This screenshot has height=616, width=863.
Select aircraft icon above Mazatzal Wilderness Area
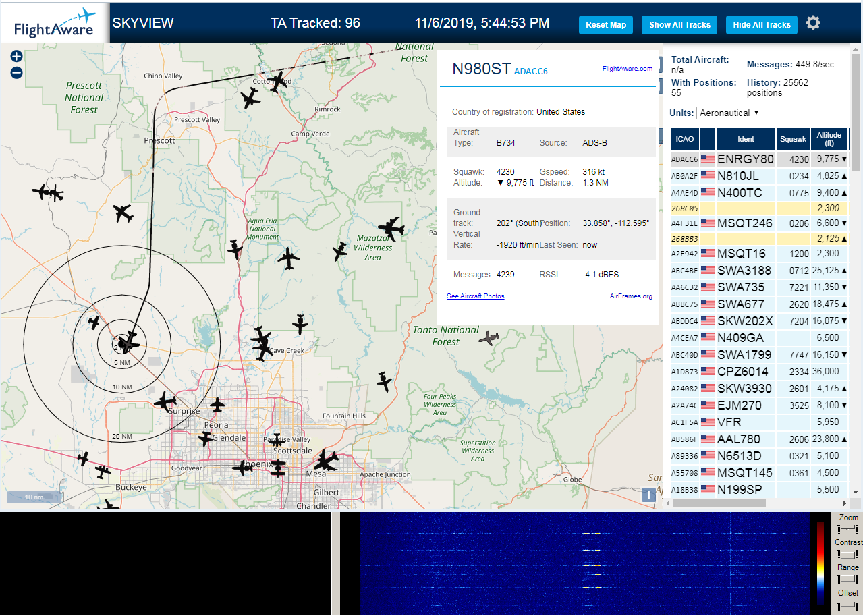391,228
